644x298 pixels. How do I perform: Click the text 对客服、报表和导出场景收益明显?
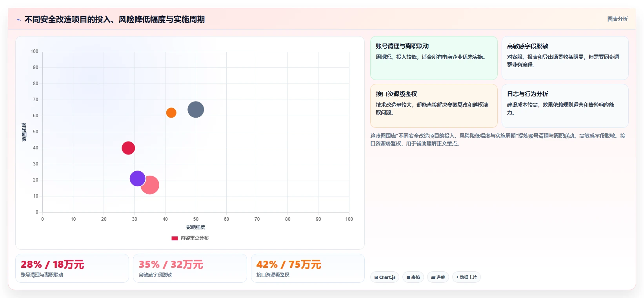pos(545,57)
